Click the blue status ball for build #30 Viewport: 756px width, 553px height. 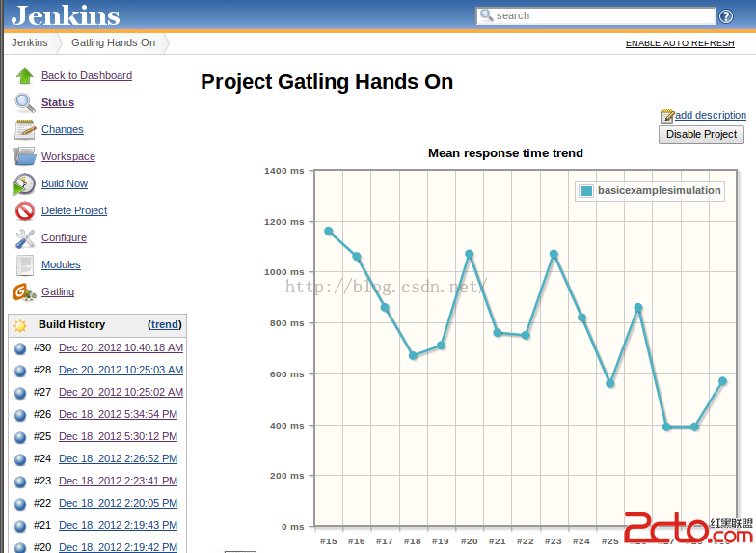20,348
